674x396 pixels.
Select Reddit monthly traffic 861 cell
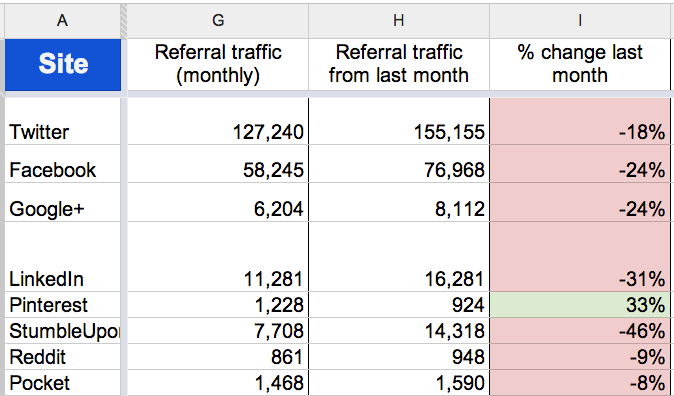pos(218,357)
